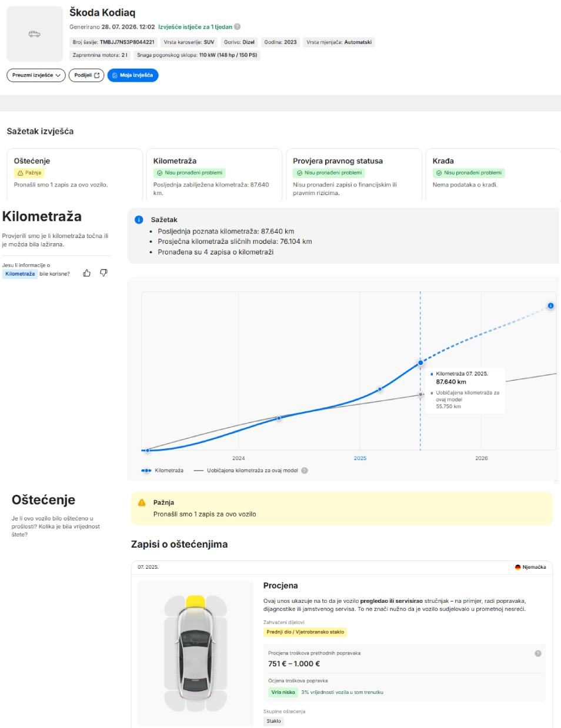Click the help icon in the repair cost estimate box
This screenshot has height=728, width=561.
point(537,653)
